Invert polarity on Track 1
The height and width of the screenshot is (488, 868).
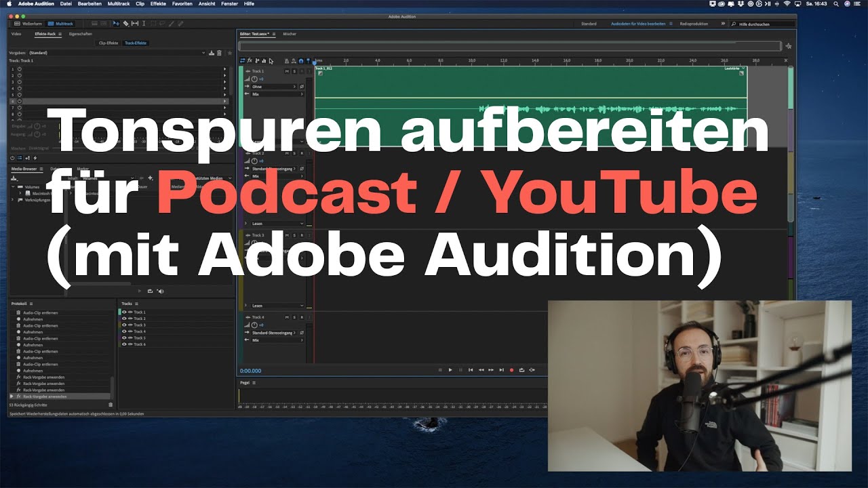[302, 87]
